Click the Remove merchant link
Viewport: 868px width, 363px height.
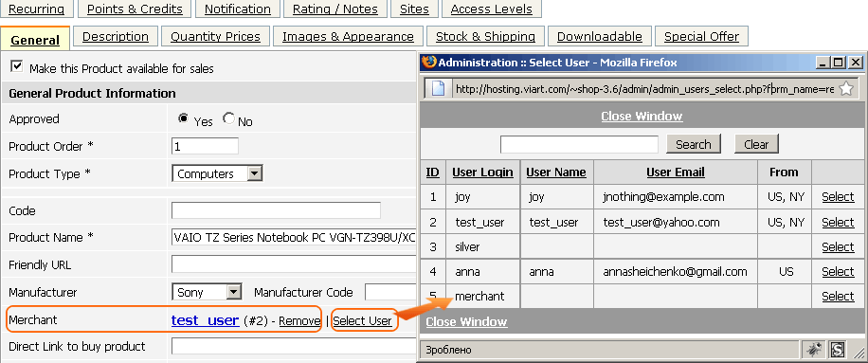coord(299,321)
